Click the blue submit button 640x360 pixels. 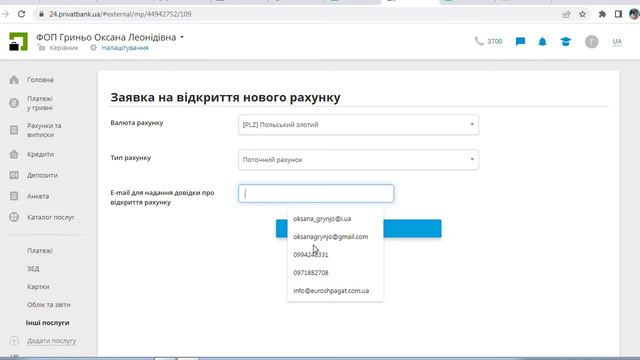(358, 229)
